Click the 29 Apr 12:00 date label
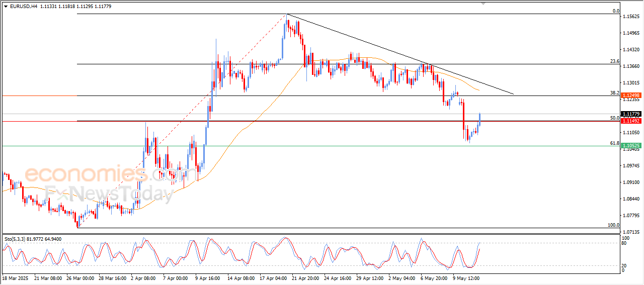 point(370,277)
